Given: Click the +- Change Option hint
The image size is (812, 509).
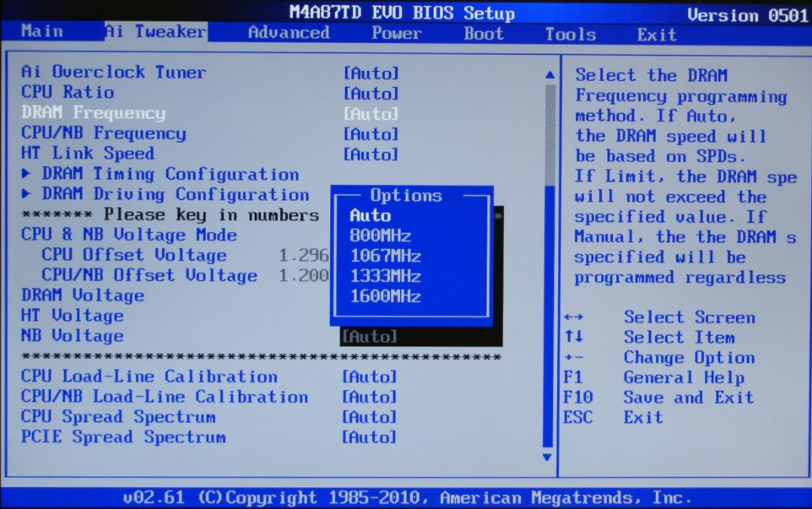Looking at the screenshot, I should (659, 357).
